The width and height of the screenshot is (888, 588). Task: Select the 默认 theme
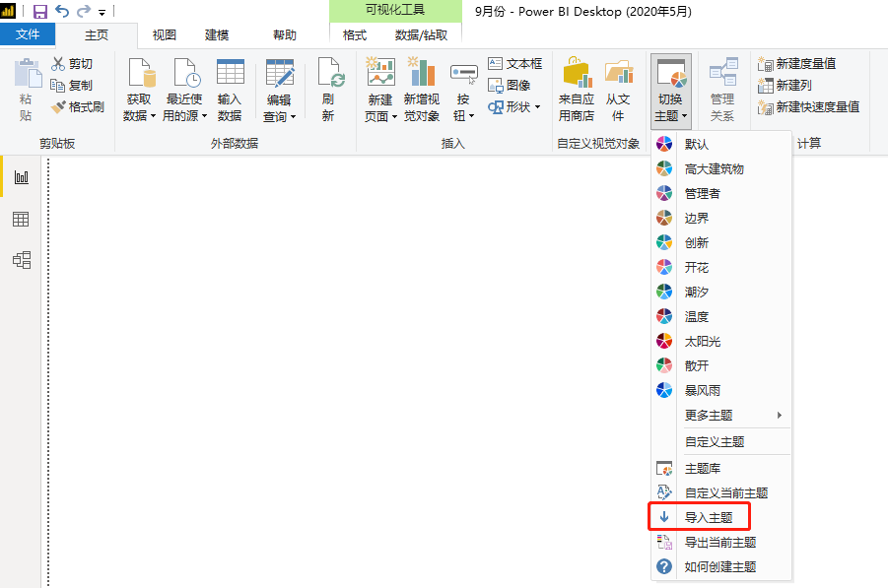pyautogui.click(x=720, y=144)
